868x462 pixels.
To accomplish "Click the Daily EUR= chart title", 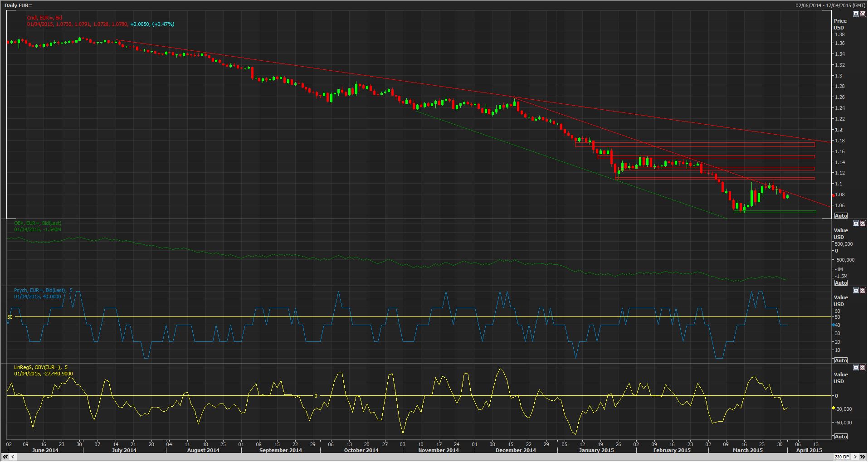I will 19,5.
